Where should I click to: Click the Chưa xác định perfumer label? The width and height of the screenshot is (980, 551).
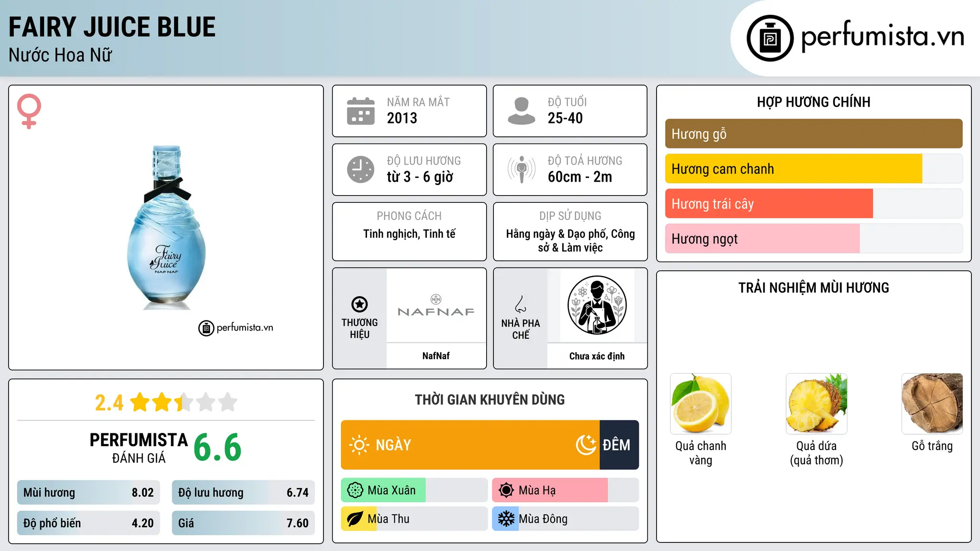pyautogui.click(x=597, y=356)
